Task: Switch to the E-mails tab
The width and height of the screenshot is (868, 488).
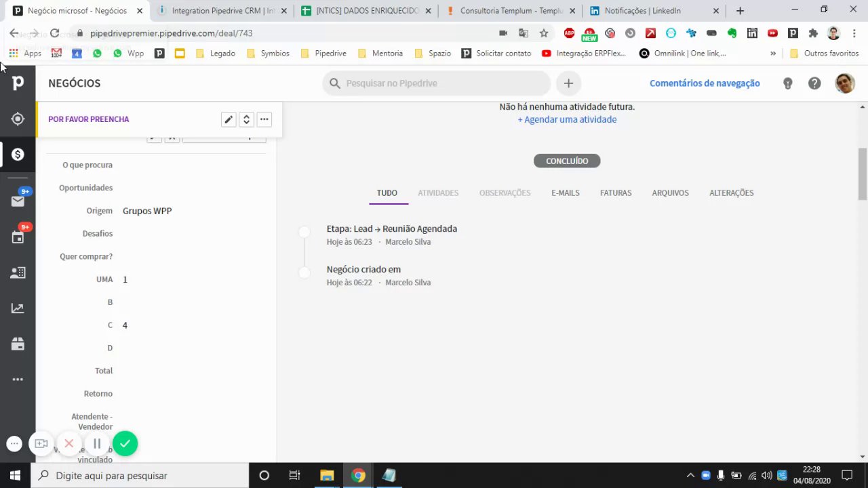Action: (x=565, y=193)
